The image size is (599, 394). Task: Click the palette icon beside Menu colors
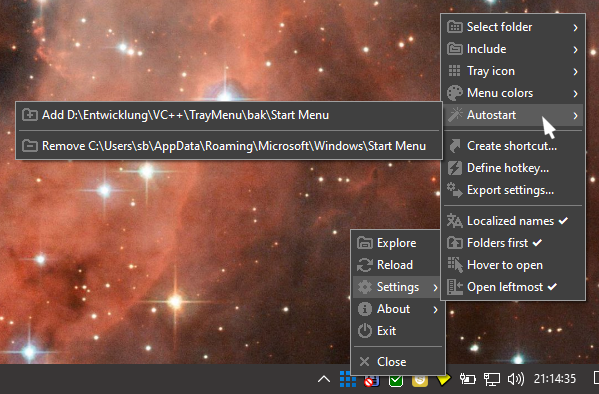pos(455,93)
